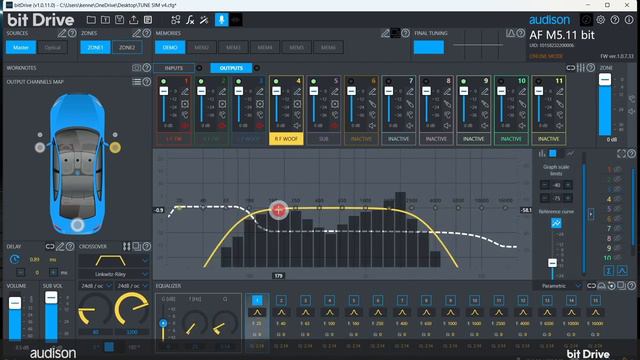The image size is (640, 360).
Task: Click the info icon at top right
Action: point(629,20)
